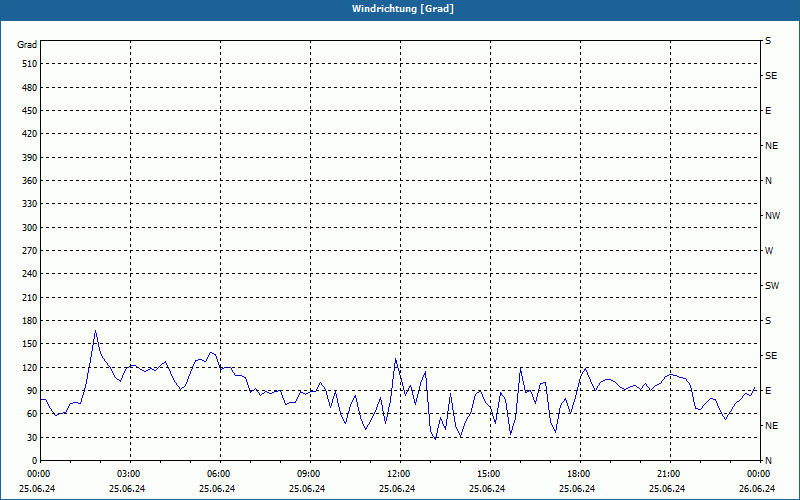The height and width of the screenshot is (500, 800).
Task: Choose the 60 y-axis value
Action: click(32, 414)
